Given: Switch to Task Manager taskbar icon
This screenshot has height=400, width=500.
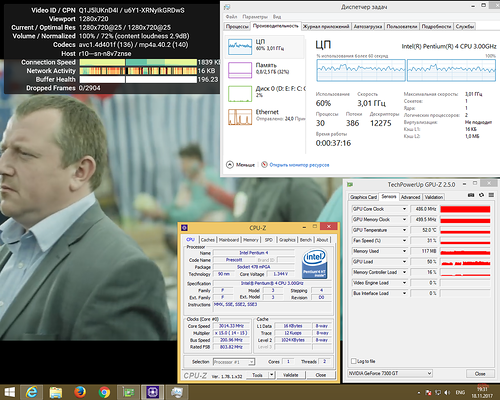Looking at the screenshot, I should pos(177,392).
